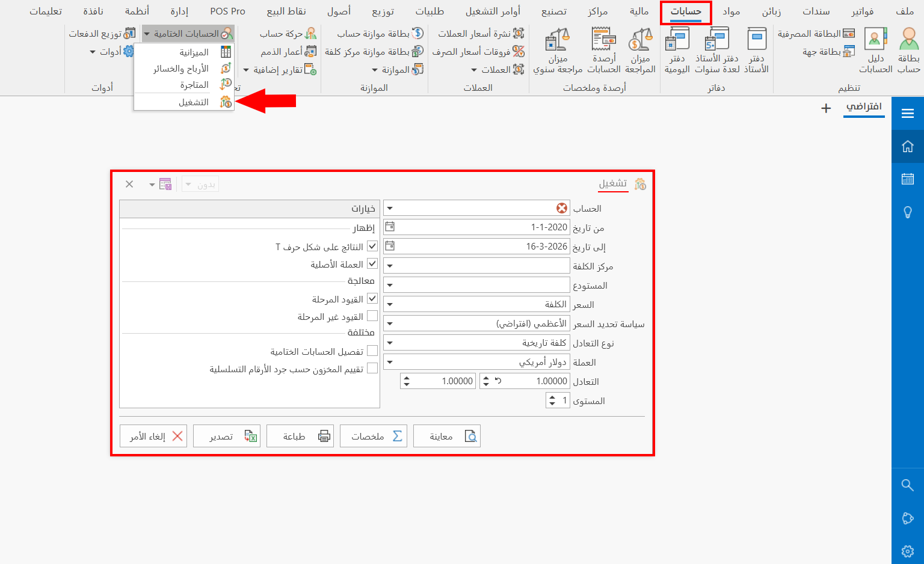Image resolution: width=924 pixels, height=564 pixels.
Task: Open ميزان مراجعة سنوي icon
Action: [558, 51]
